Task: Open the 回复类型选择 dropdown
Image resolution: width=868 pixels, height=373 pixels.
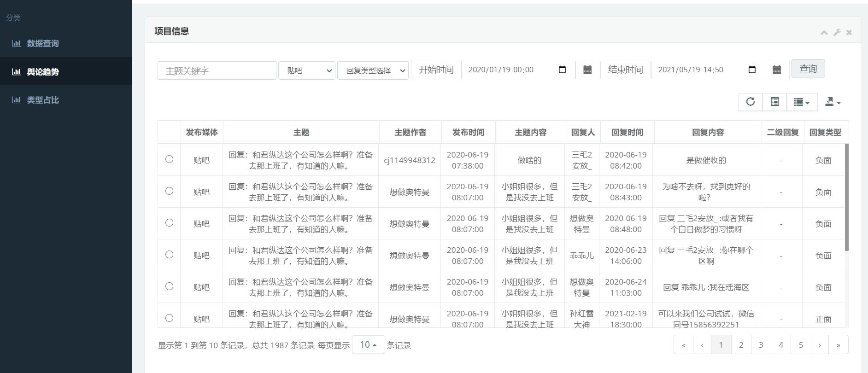Action: 373,70
